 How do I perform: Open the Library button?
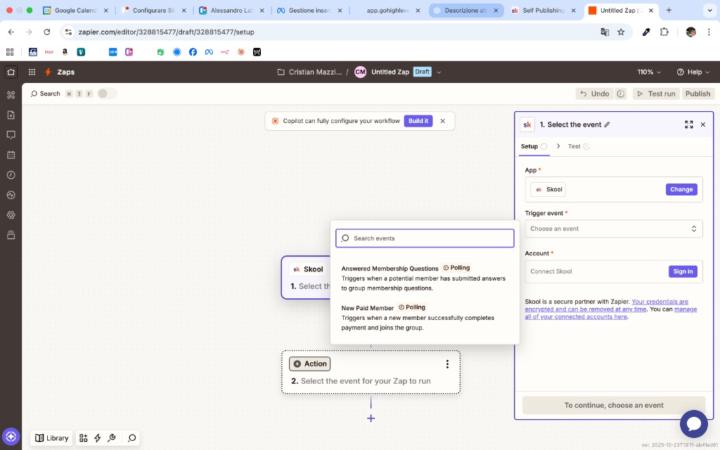(52, 438)
